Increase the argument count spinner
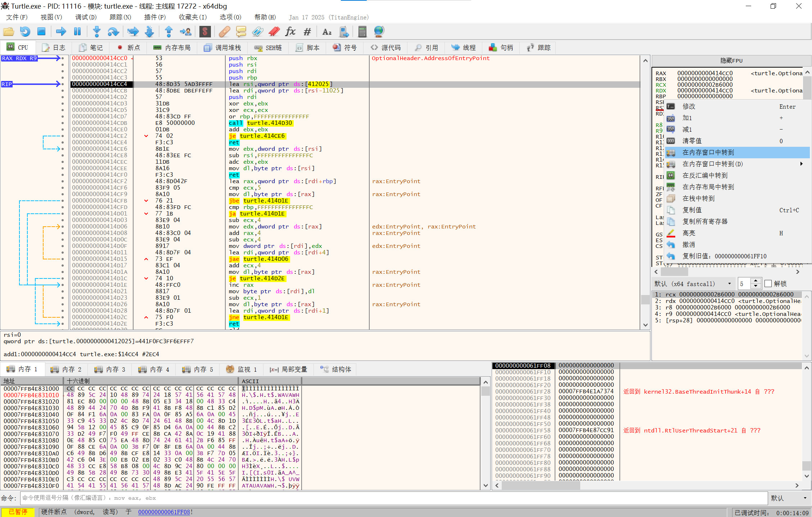This screenshot has height=517, width=812. [x=755, y=281]
